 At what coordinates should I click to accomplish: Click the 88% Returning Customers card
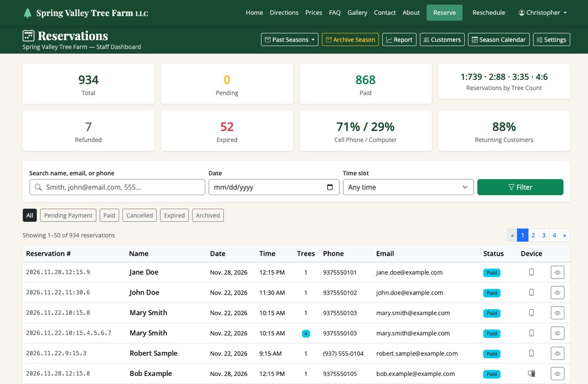tap(504, 130)
